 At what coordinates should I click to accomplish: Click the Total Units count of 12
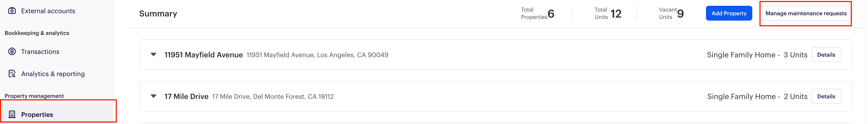coord(616,13)
